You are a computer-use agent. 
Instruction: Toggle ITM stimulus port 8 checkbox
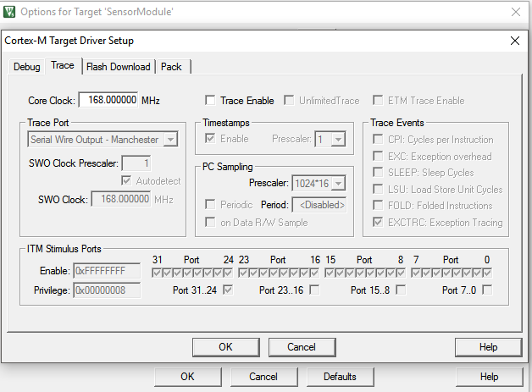tap(401, 273)
